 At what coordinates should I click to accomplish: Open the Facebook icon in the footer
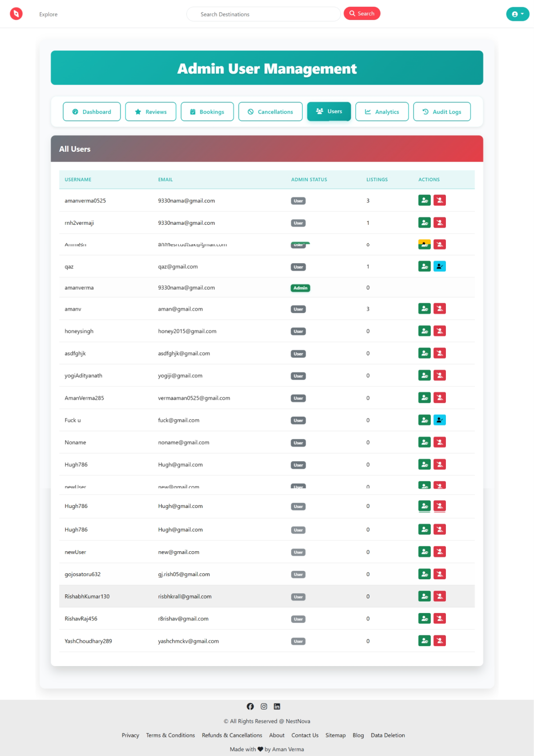250,707
